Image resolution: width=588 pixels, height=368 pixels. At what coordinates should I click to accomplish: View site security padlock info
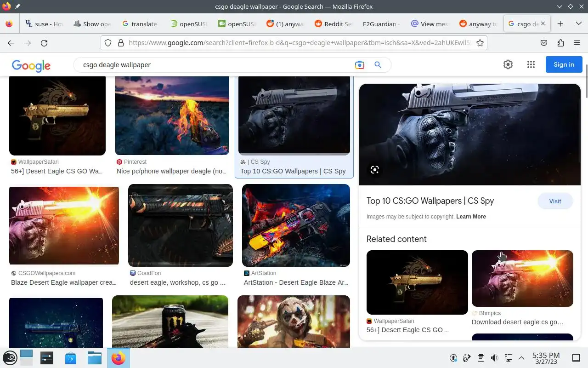point(121,43)
